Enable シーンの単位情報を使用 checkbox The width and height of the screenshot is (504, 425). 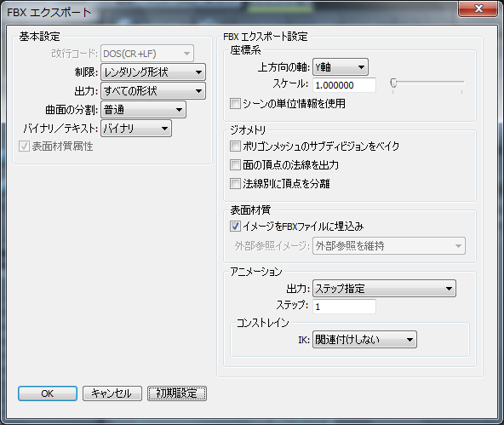click(x=235, y=104)
